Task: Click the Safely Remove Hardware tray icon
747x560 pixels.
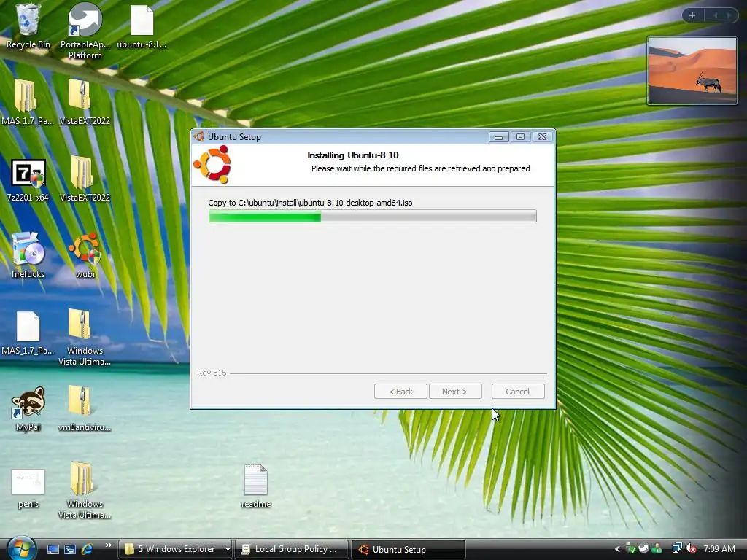Action: pyautogui.click(x=630, y=548)
